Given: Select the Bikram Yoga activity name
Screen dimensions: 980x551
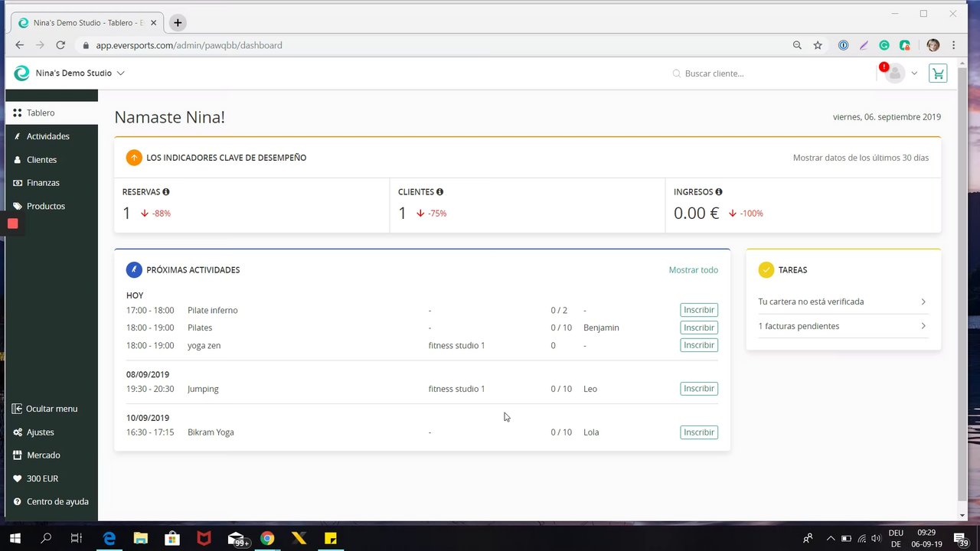Looking at the screenshot, I should pyautogui.click(x=211, y=432).
